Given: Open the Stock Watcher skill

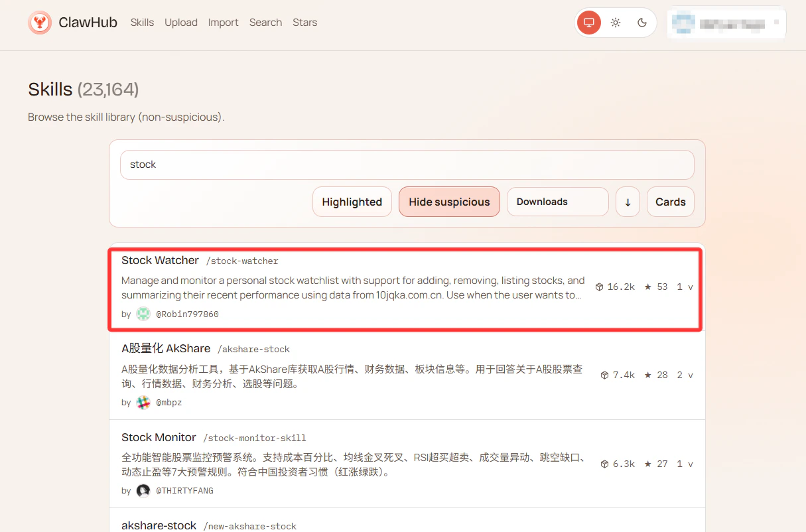Looking at the screenshot, I should 160,260.
